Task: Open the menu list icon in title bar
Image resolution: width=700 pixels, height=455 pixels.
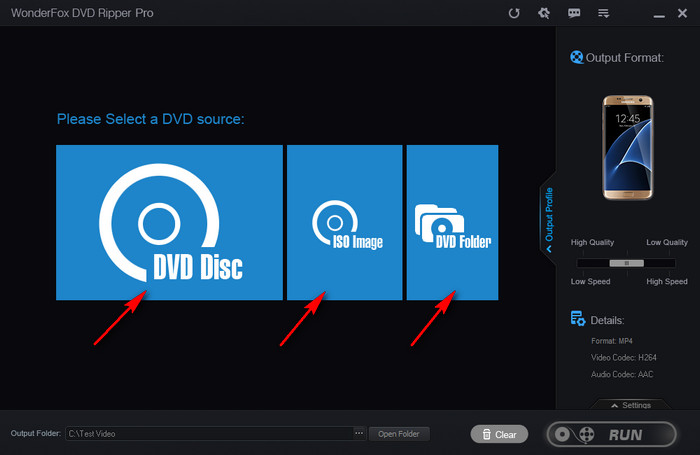Action: coord(604,13)
